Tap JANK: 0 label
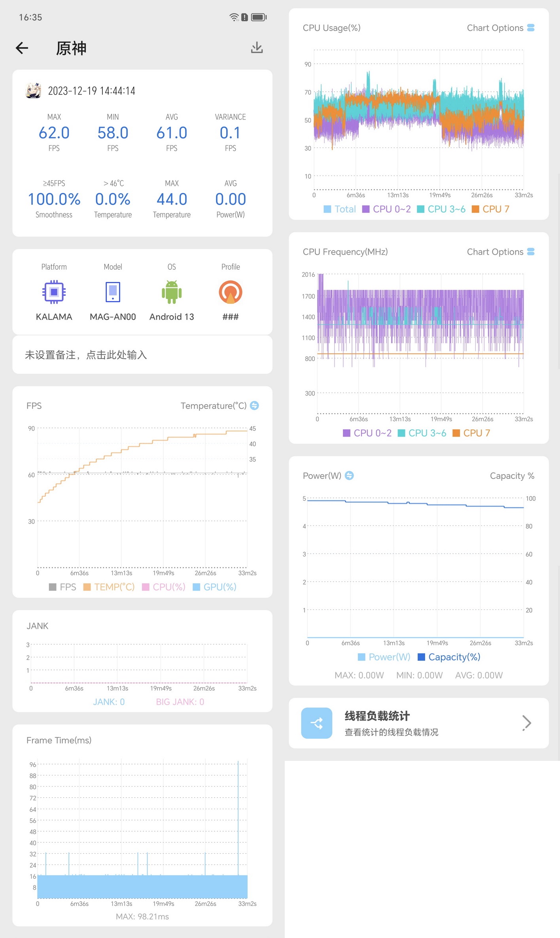Screen dimensions: 560x938 (109, 702)
